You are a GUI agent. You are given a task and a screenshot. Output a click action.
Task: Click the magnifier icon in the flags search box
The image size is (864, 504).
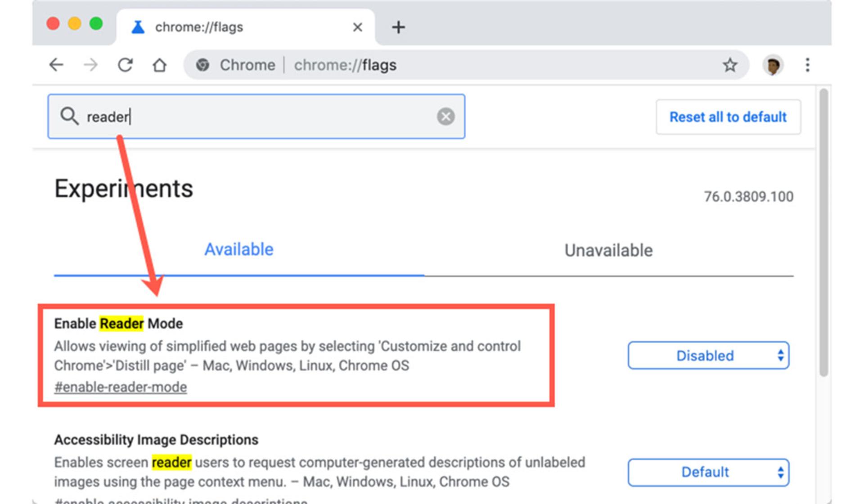pyautogui.click(x=70, y=117)
